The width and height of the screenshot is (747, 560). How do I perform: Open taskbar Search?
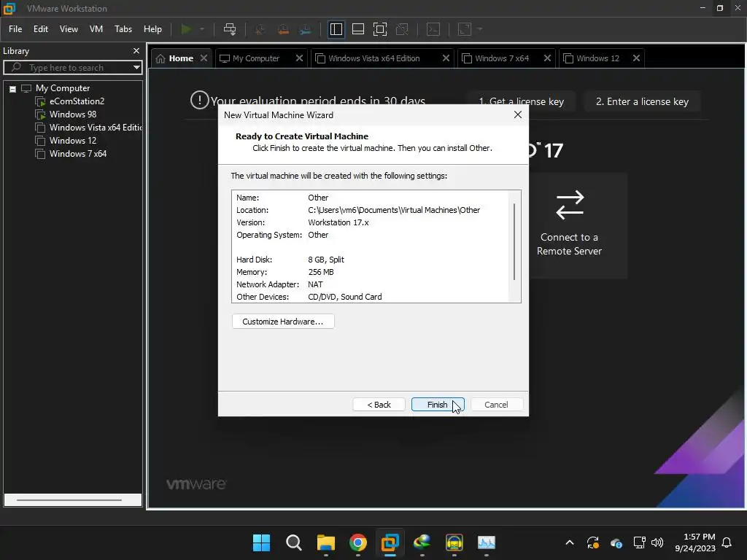293,542
